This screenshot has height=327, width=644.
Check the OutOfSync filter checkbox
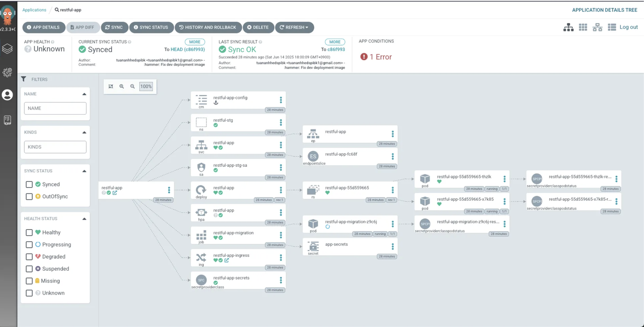[x=29, y=196]
